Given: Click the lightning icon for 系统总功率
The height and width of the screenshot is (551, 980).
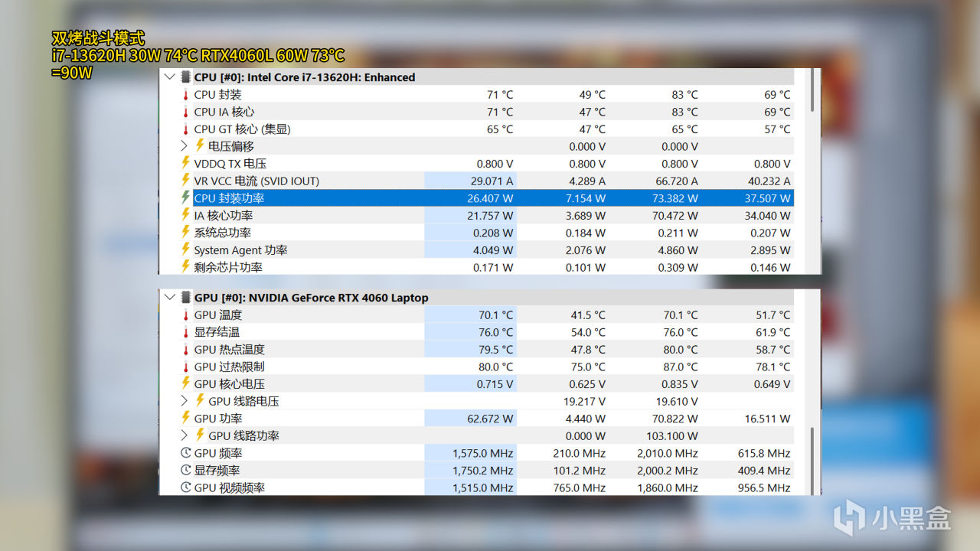Looking at the screenshot, I should click(185, 232).
